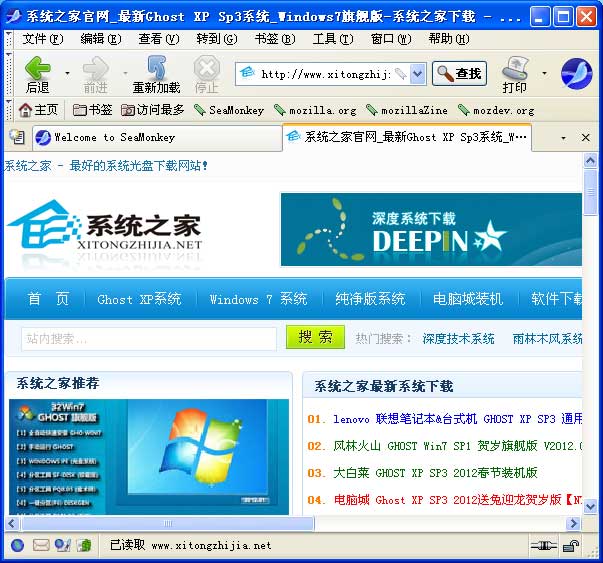Select the 系统之家官网 tab
The width and height of the screenshot is (603, 563).
(x=407, y=137)
